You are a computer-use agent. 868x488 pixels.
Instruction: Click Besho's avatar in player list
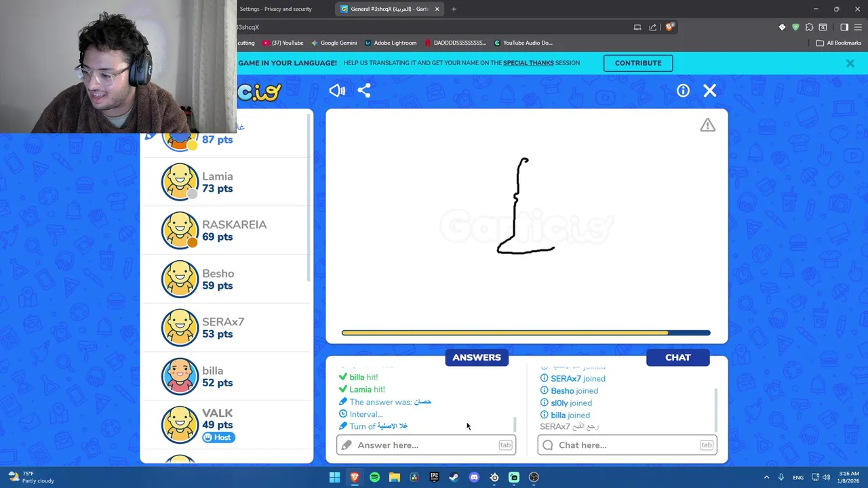180,279
